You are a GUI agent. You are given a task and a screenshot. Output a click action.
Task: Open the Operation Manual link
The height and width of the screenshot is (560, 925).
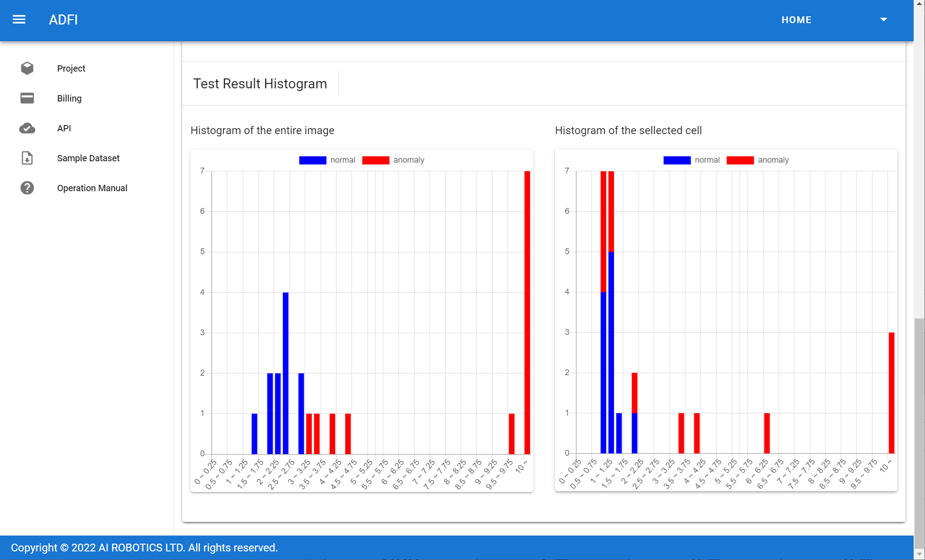point(92,188)
